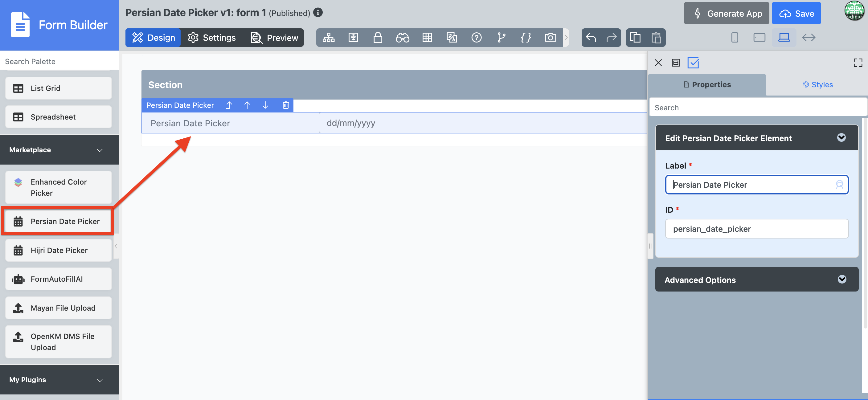Image resolution: width=868 pixels, height=400 pixels.
Task: Select the Enhanced Color Picker palette element
Action: click(59, 187)
